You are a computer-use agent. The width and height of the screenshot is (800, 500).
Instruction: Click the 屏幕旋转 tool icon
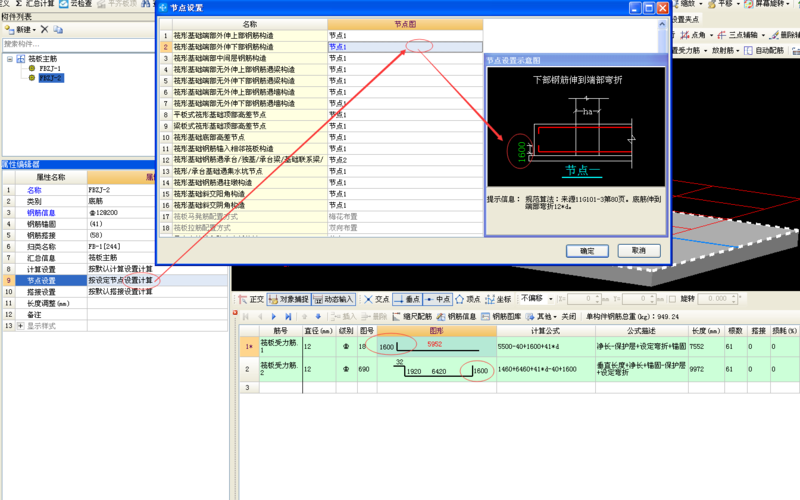[x=748, y=4]
